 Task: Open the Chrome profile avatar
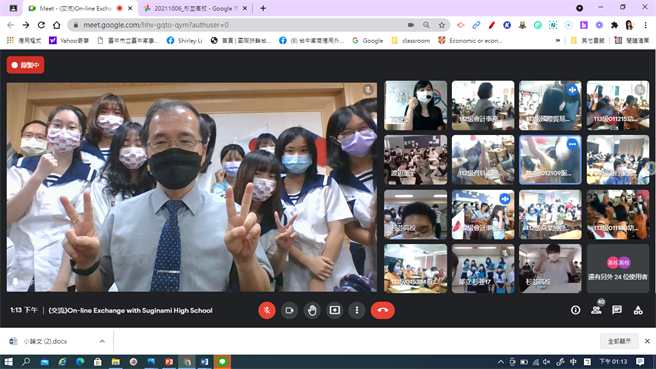[630, 25]
